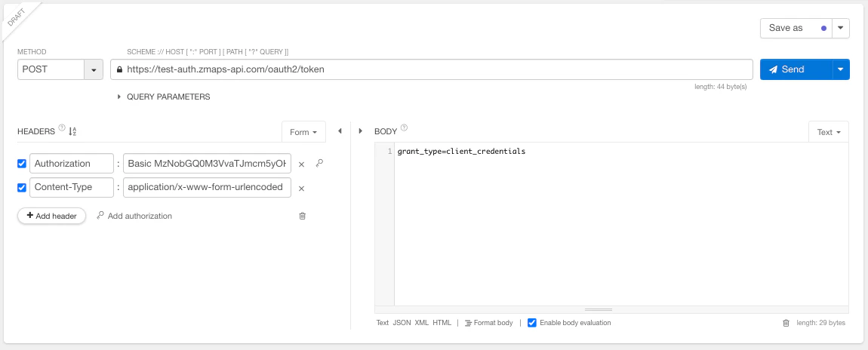Click the Format body button
The height and width of the screenshot is (350, 868).
489,323
